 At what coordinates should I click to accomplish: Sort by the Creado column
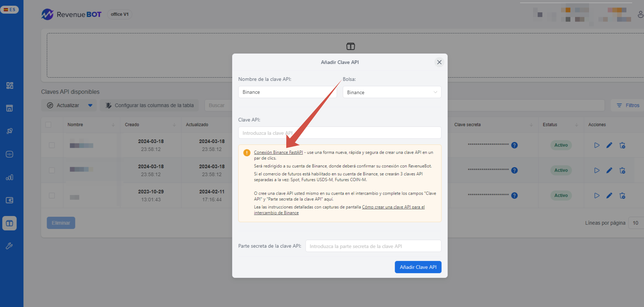tap(174, 125)
